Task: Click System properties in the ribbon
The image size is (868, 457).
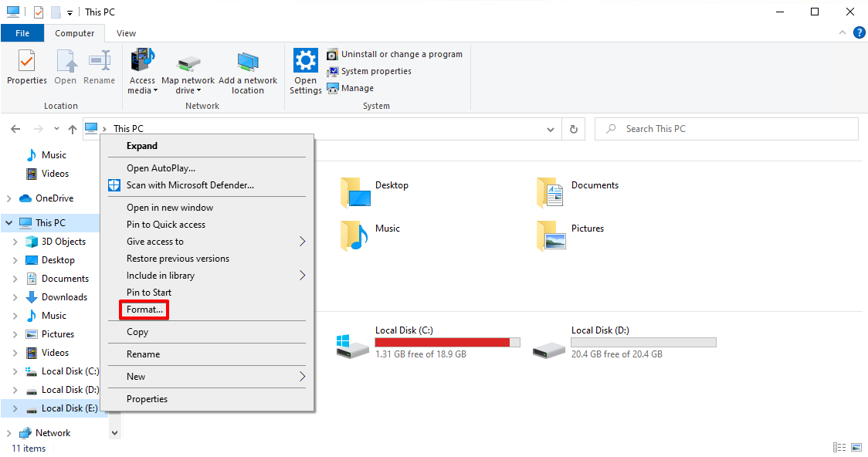Action: tap(375, 71)
